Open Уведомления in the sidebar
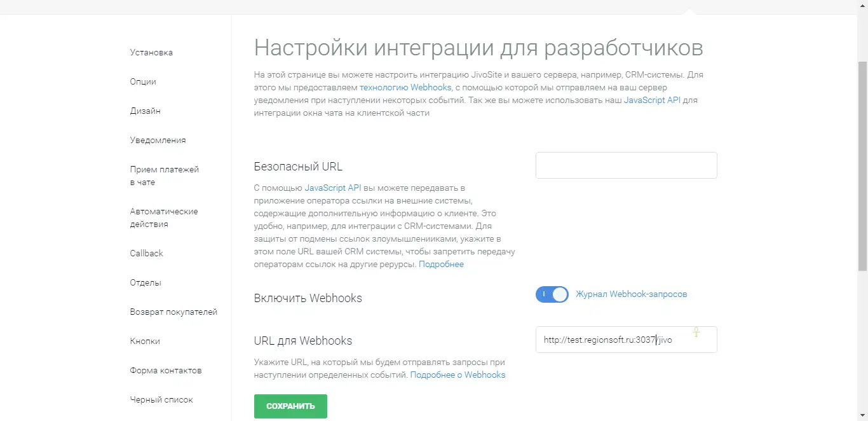 [158, 141]
